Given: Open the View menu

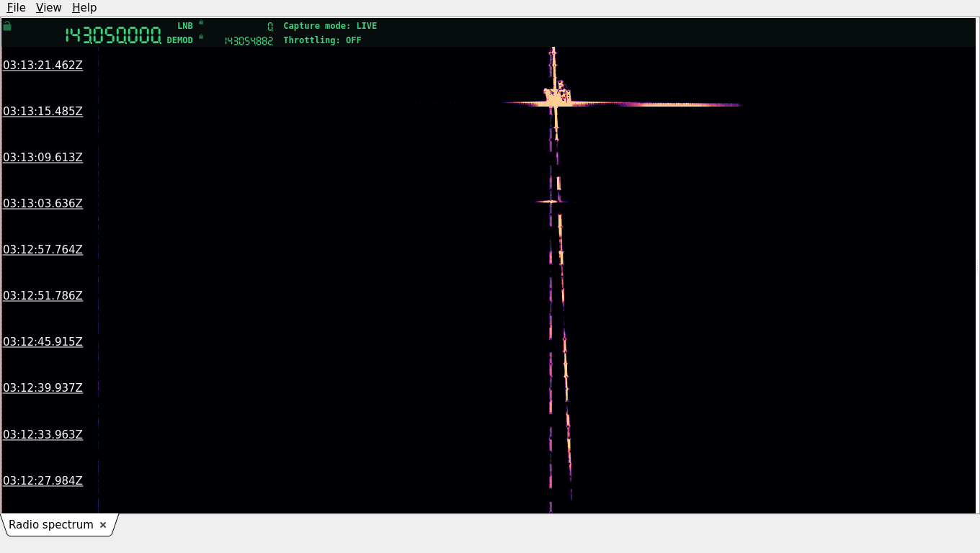Looking at the screenshot, I should 48,7.
